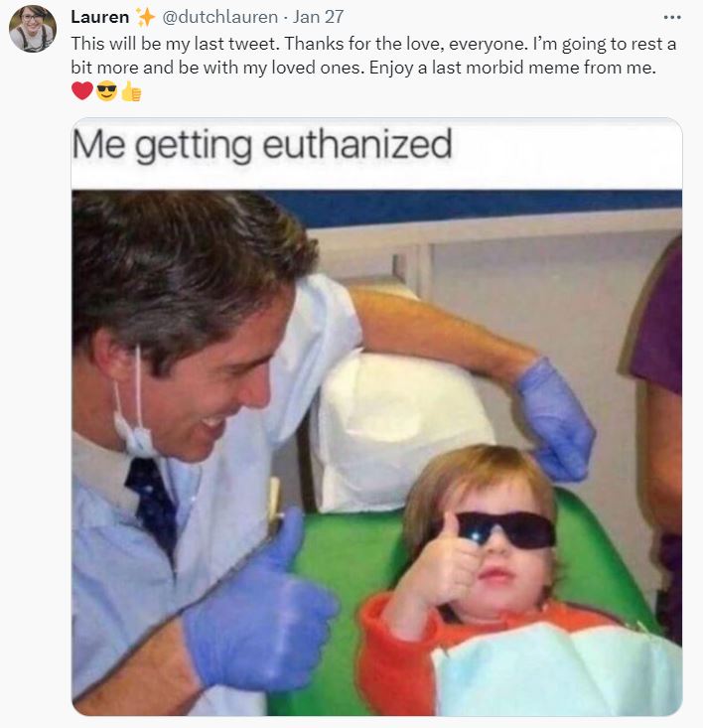This screenshot has height=728, width=703.
Task: Click the gloved hand resting on headrest
Action: pos(557,420)
